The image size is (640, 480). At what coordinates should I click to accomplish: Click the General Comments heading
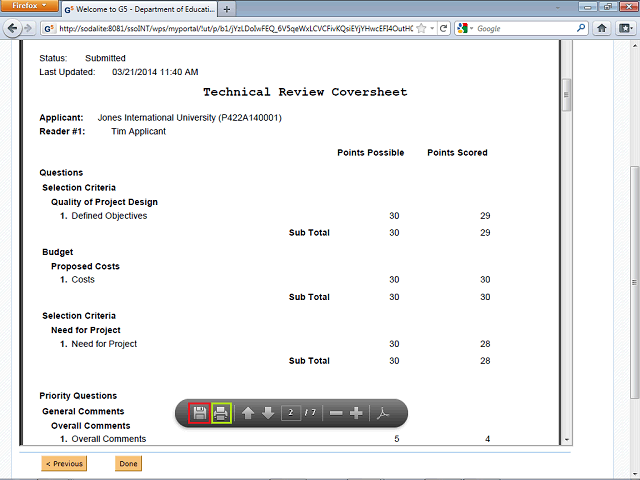(83, 411)
